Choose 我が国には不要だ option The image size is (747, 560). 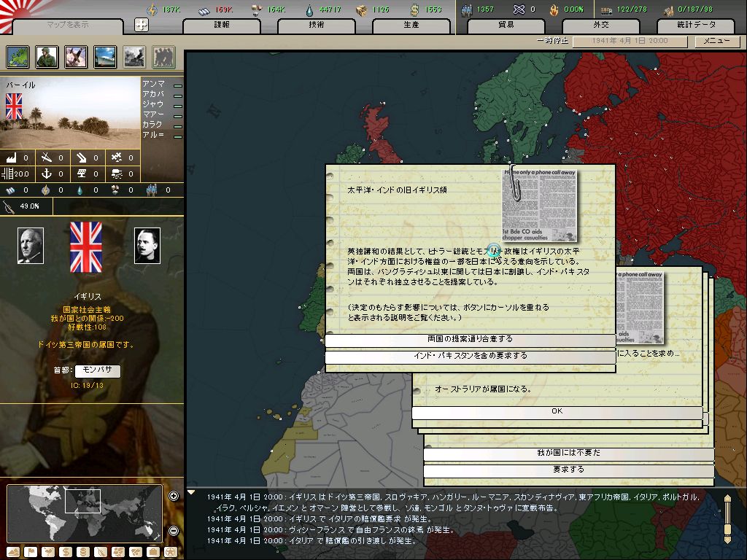[569, 454]
